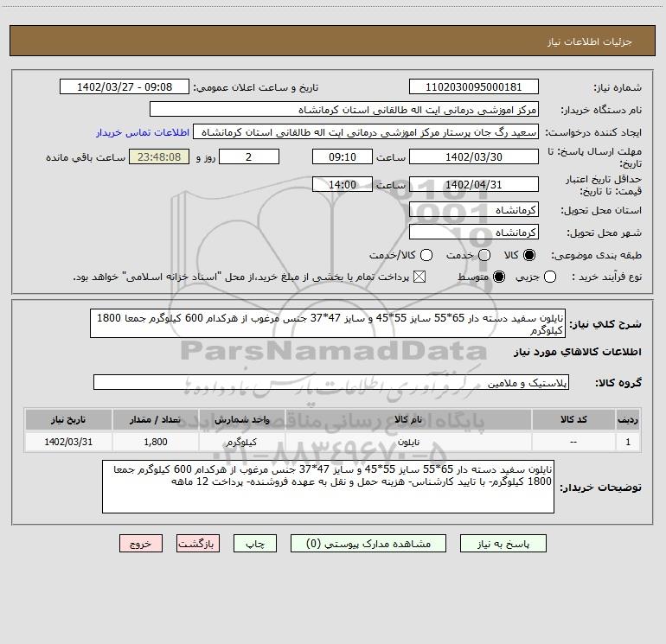Image resolution: width=666 pixels, height=644 pixels.
Task: Click the 'ردیف' column header
Action: point(628,419)
